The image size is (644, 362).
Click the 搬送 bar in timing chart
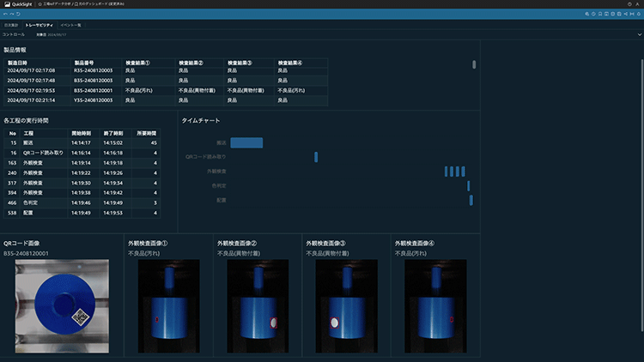246,142
